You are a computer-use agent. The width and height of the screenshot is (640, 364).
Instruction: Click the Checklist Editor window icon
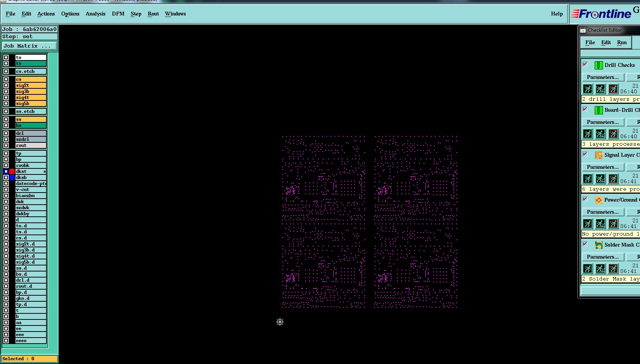[x=583, y=30]
